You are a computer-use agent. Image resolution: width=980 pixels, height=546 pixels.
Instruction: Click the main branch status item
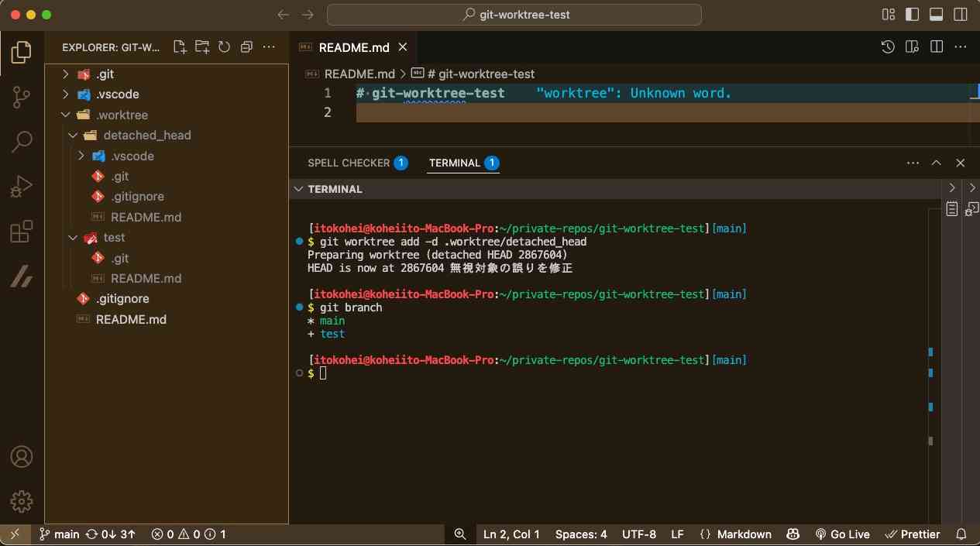[60, 534]
